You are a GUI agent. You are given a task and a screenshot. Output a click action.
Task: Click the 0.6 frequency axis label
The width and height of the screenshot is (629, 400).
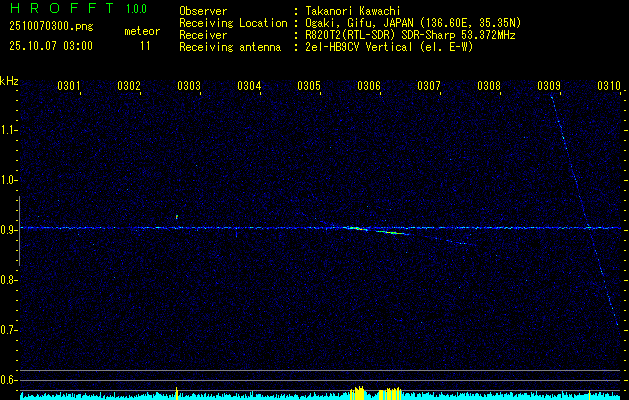click(x=8, y=380)
